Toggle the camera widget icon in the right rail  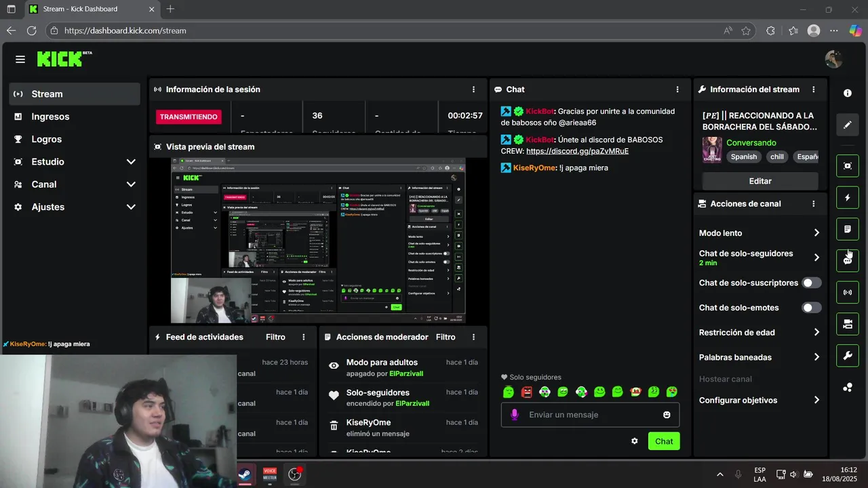pyautogui.click(x=848, y=324)
